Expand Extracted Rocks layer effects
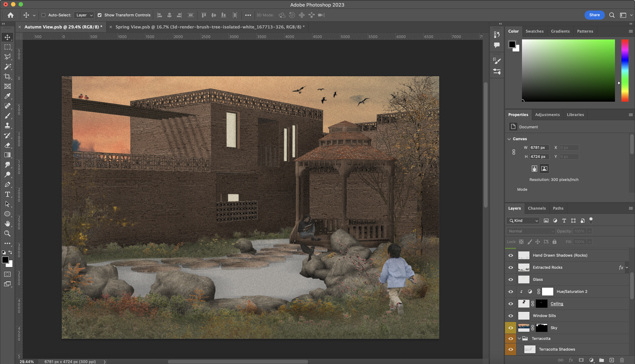 [627, 267]
